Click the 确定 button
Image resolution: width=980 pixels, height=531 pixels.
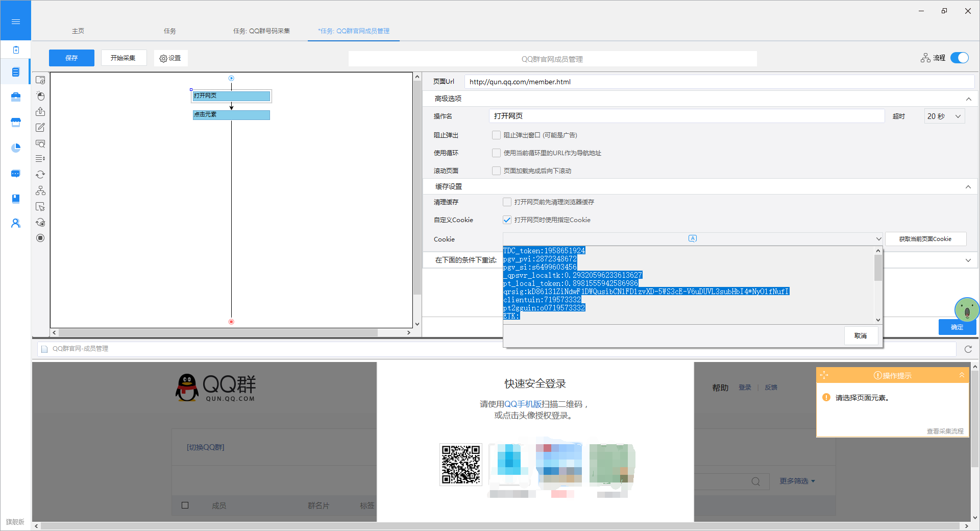(957, 327)
